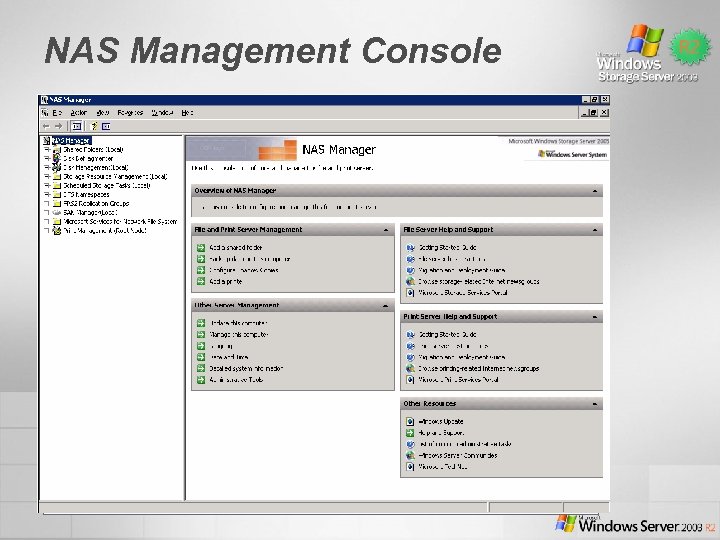Open the View menu

pyautogui.click(x=102, y=112)
